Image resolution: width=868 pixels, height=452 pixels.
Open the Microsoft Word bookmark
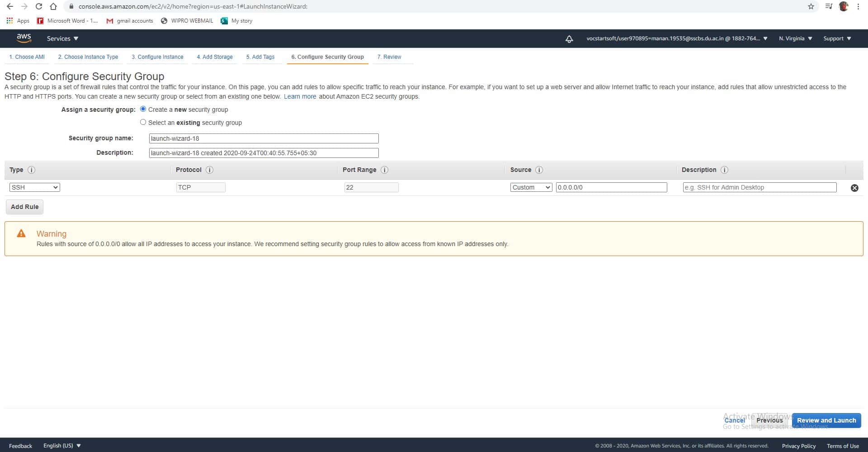(67, 21)
